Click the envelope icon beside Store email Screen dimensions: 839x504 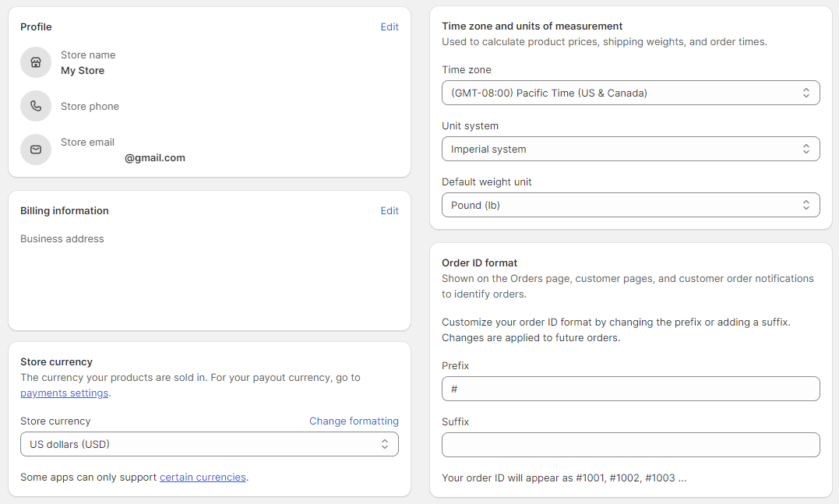[36, 150]
